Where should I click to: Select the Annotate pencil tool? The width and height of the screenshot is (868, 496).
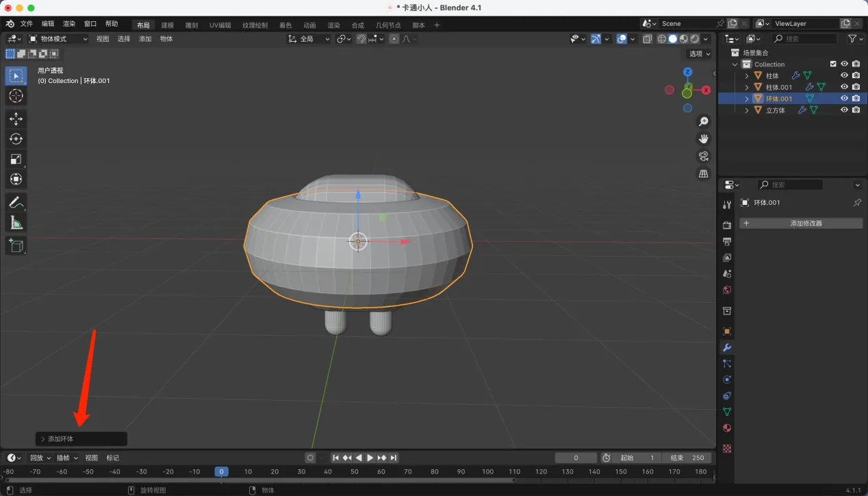16,202
